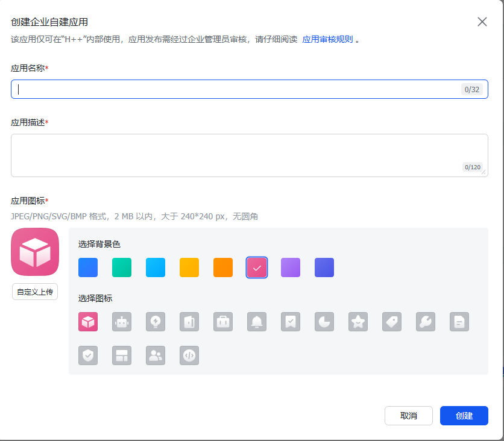Pick the bell notification icon
Image resolution: width=504 pixels, height=441 pixels.
(x=257, y=322)
